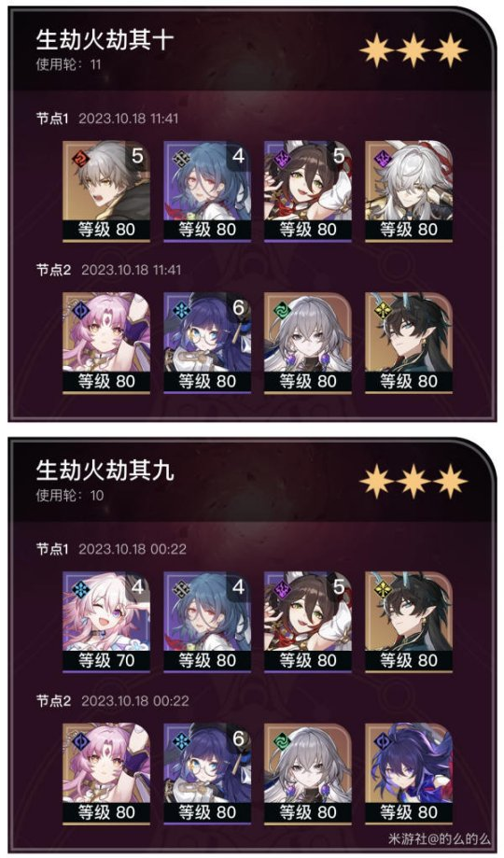Click the Ice element icon on pink-haired level 70 character
Viewport: 504px width, 858px height.
[x=80, y=589]
